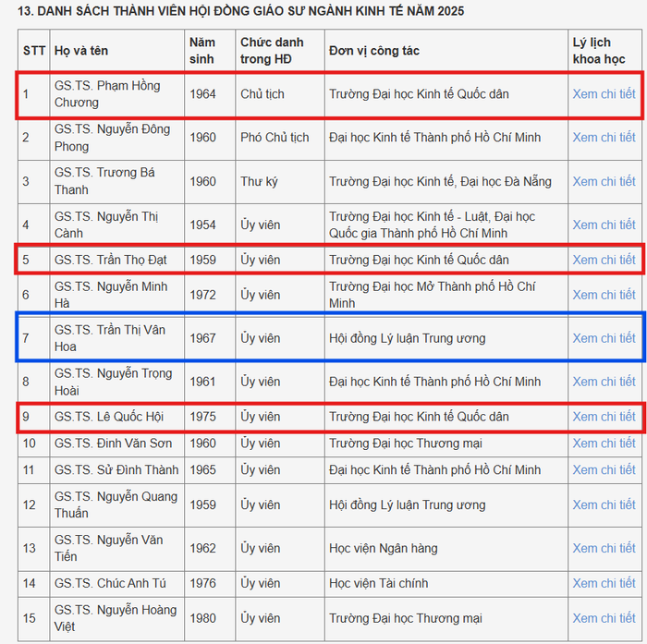This screenshot has width=647, height=644.
Task: Click the name GS.TS. Trần Thị Vân Hoa
Action: (x=110, y=338)
